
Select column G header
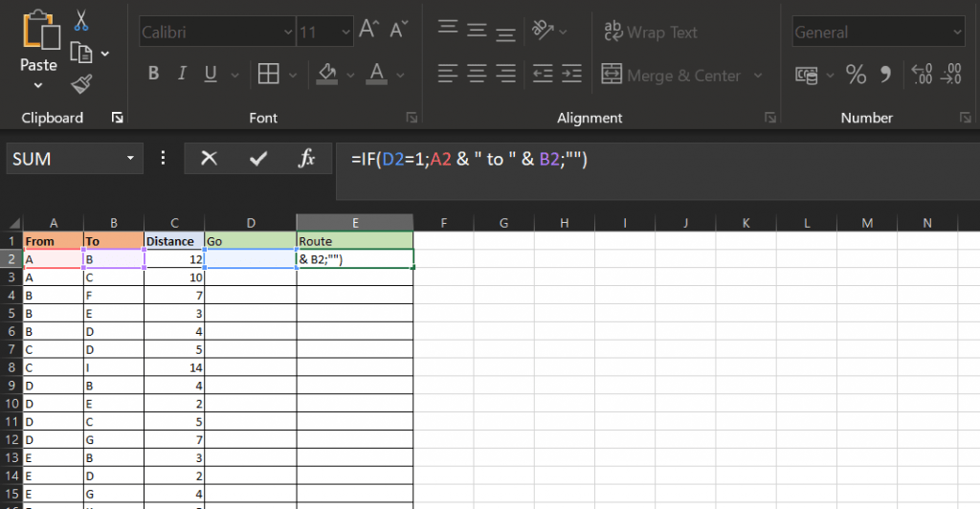(x=503, y=223)
